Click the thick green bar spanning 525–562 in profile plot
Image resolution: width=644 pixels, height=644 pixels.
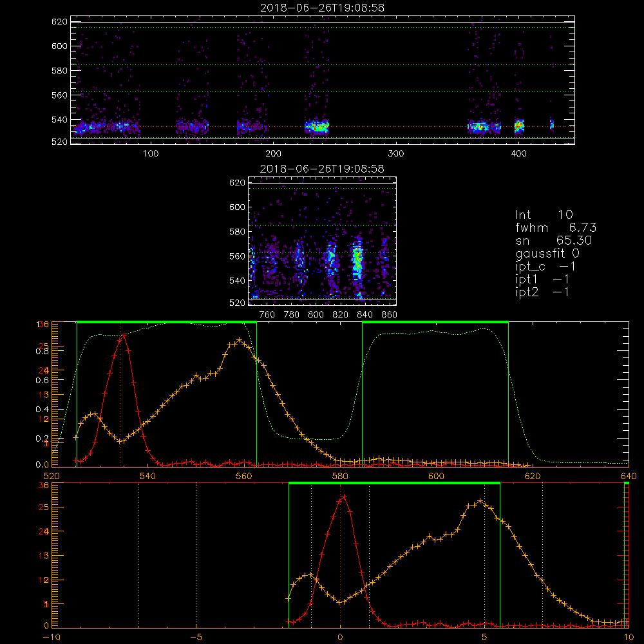167,323
